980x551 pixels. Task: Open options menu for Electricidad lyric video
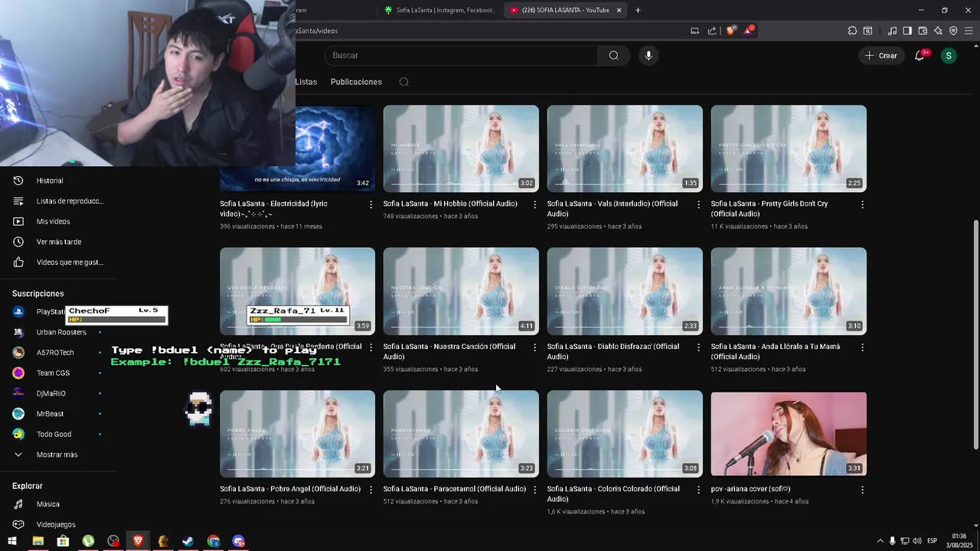371,204
